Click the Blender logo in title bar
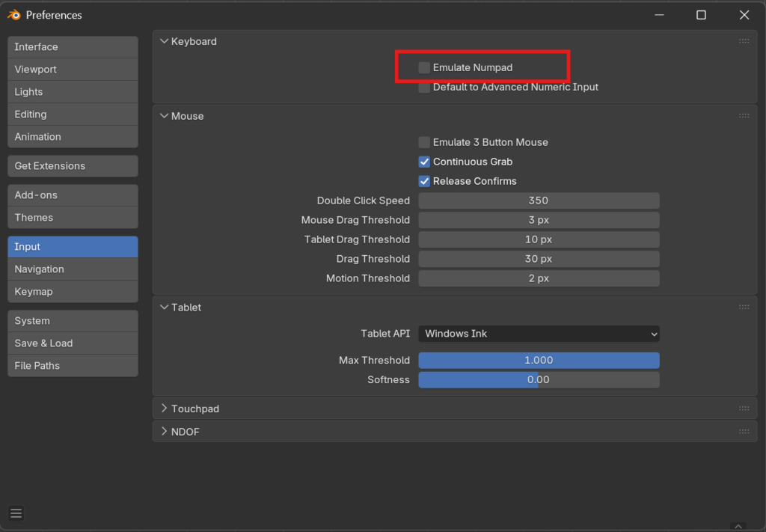766x532 pixels. click(13, 15)
